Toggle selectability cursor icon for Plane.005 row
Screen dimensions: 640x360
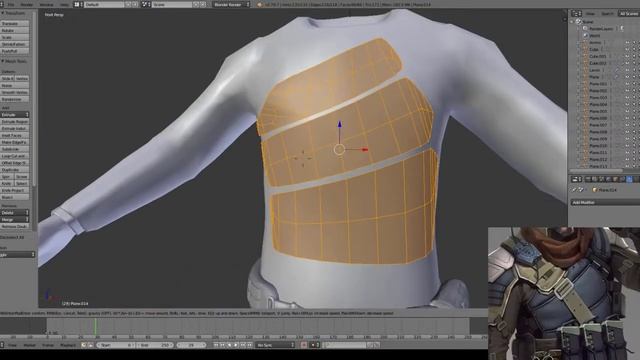(x=633, y=111)
